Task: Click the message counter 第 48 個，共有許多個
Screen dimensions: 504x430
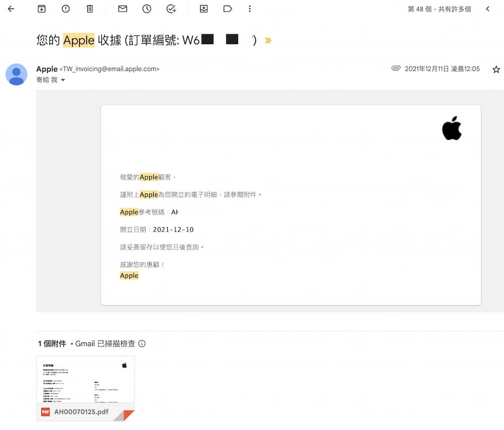Action: (439, 9)
